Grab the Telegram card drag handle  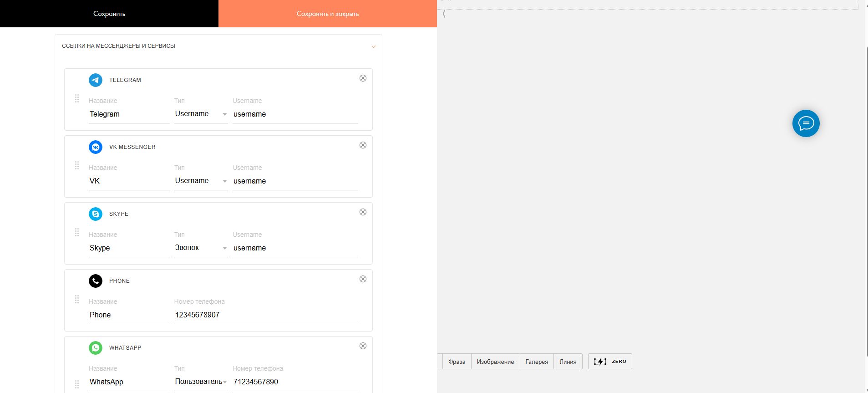click(77, 98)
